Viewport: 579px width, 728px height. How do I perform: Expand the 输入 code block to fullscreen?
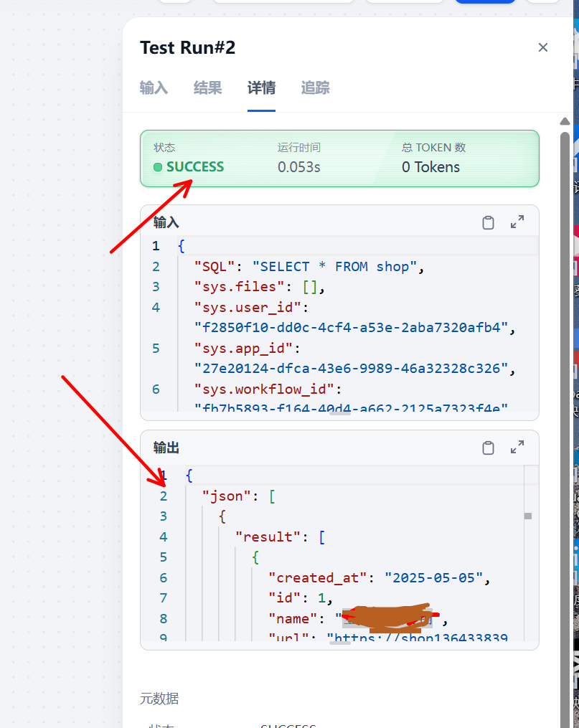(517, 222)
